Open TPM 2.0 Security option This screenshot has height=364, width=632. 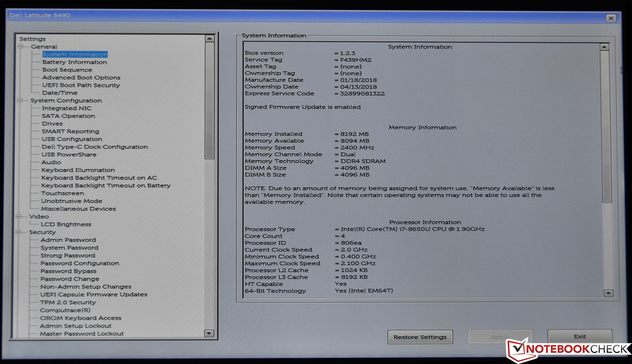tap(68, 302)
